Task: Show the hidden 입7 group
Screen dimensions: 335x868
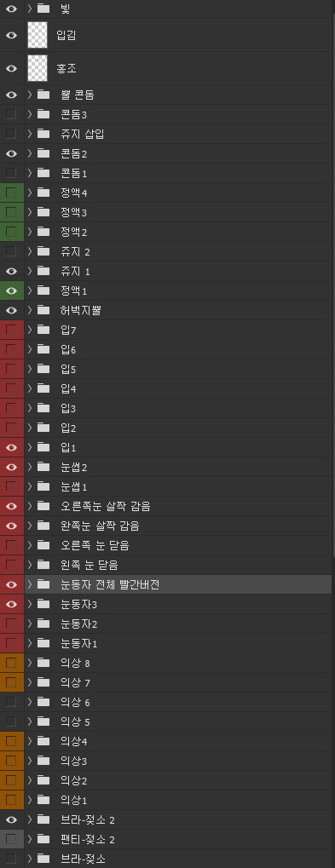Action: 11,330
